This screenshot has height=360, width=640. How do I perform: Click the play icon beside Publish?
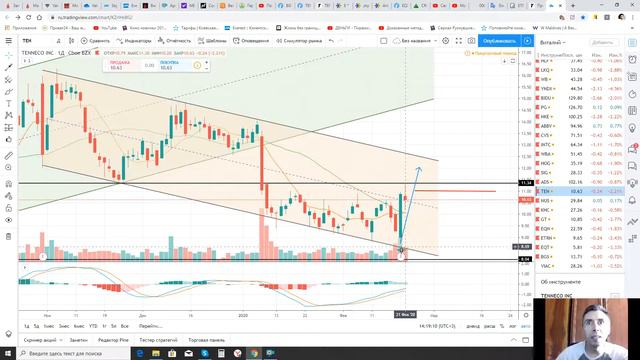[527, 41]
